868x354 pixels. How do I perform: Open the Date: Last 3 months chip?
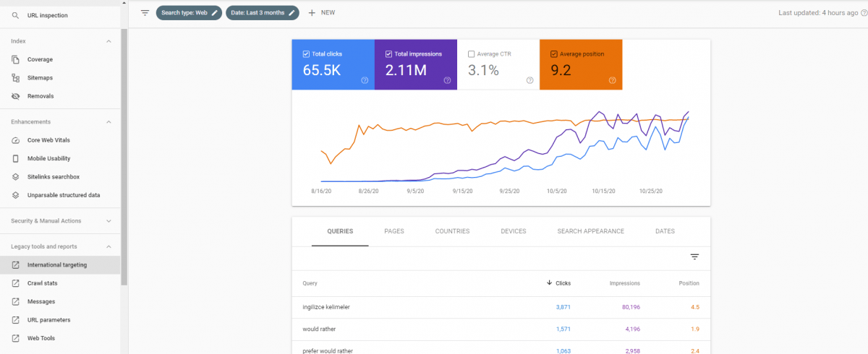263,12
